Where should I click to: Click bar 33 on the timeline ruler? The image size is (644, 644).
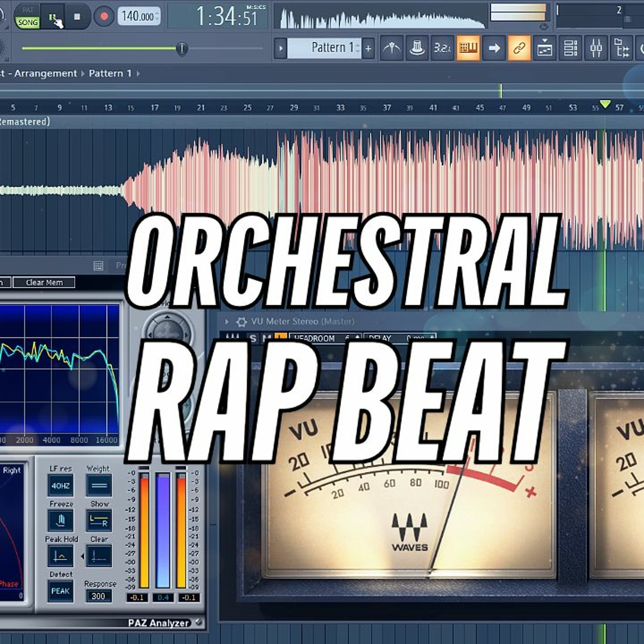(x=340, y=108)
